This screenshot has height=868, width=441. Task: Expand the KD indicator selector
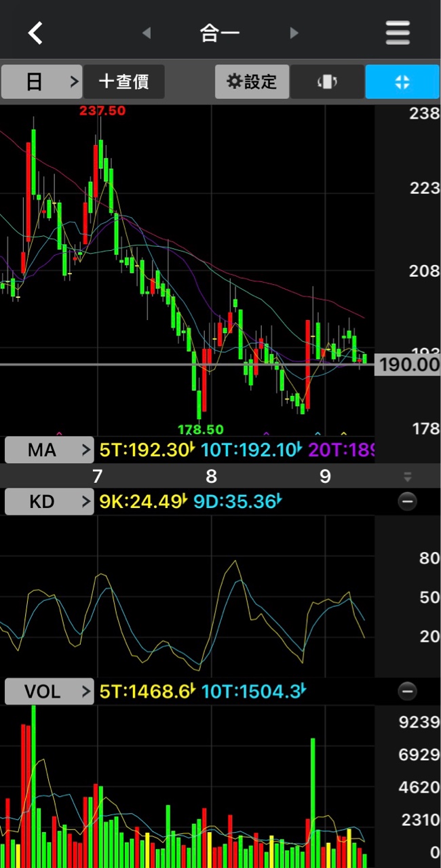coord(49,502)
